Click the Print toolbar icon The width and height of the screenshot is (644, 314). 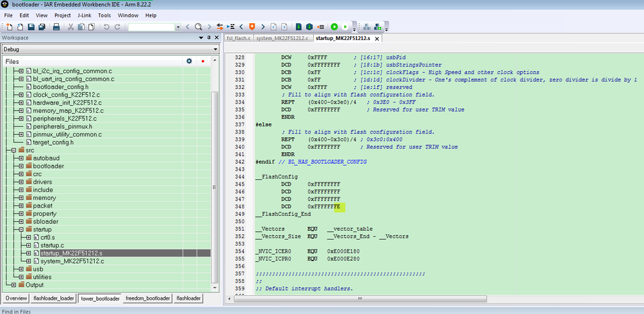pos(56,27)
